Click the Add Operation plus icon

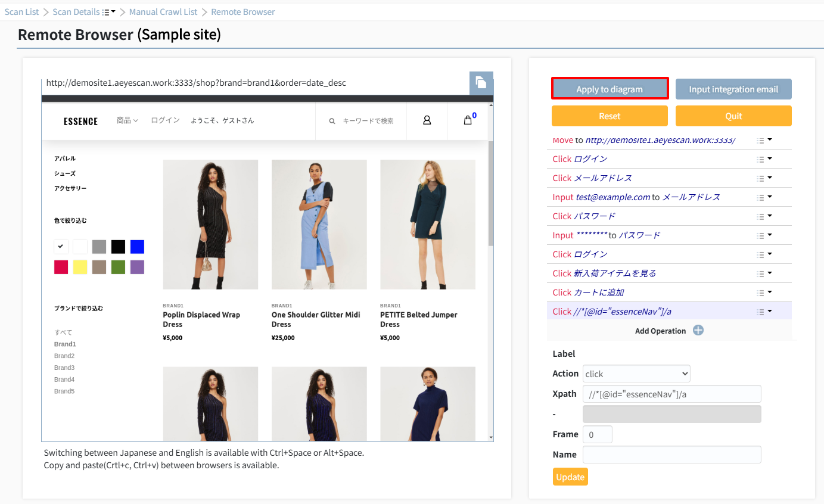(698, 331)
